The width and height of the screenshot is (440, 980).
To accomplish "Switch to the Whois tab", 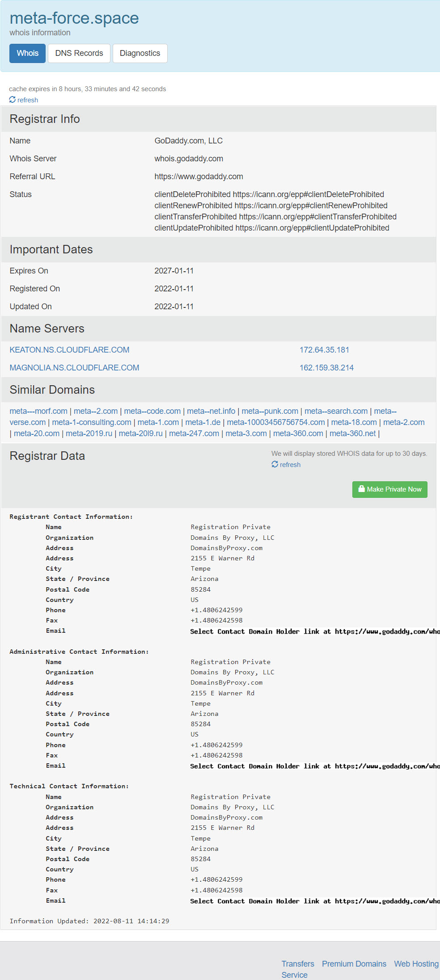I will coord(28,53).
